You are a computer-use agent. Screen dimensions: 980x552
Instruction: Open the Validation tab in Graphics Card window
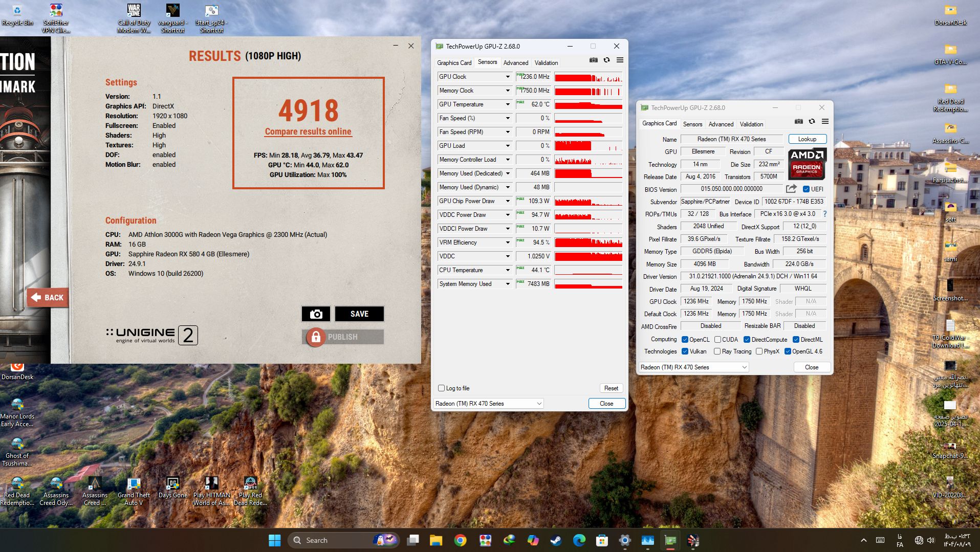tap(751, 124)
